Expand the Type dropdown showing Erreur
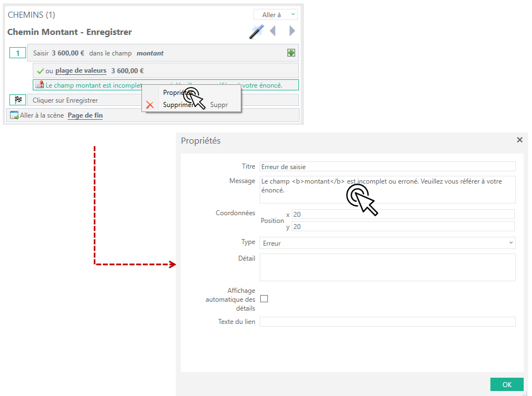 tap(387, 243)
